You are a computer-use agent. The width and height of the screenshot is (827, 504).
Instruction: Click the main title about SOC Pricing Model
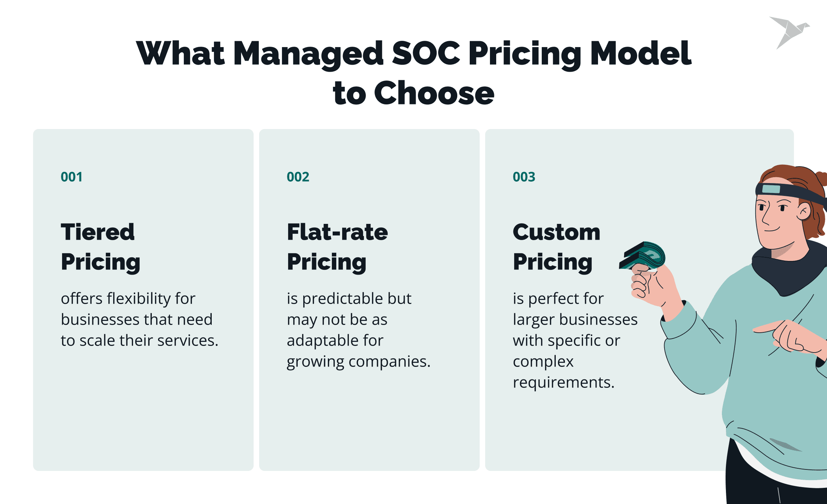[413, 53]
